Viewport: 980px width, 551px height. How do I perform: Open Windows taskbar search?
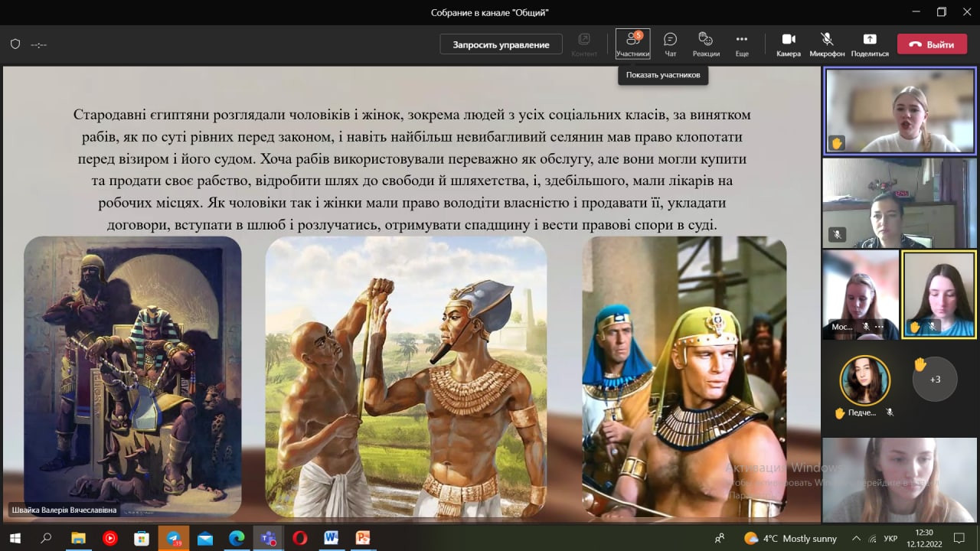click(x=46, y=538)
